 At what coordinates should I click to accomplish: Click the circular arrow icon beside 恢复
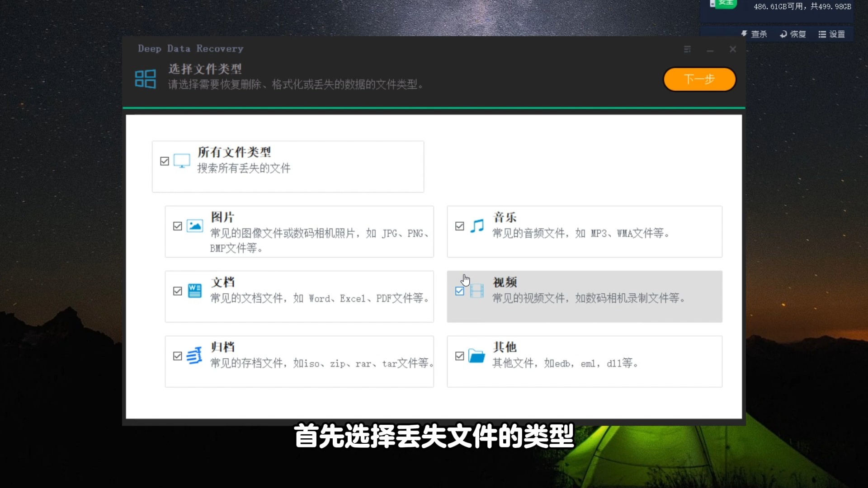tap(783, 34)
